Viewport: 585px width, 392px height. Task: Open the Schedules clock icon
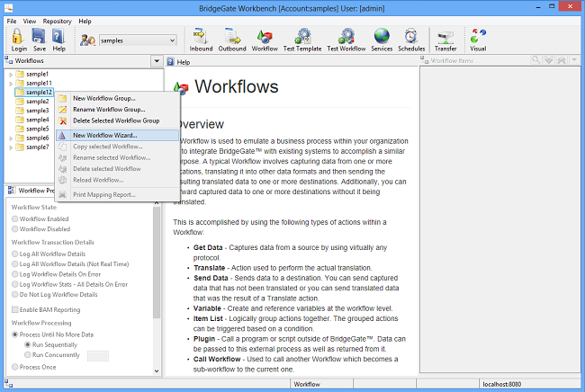pyautogui.click(x=411, y=39)
